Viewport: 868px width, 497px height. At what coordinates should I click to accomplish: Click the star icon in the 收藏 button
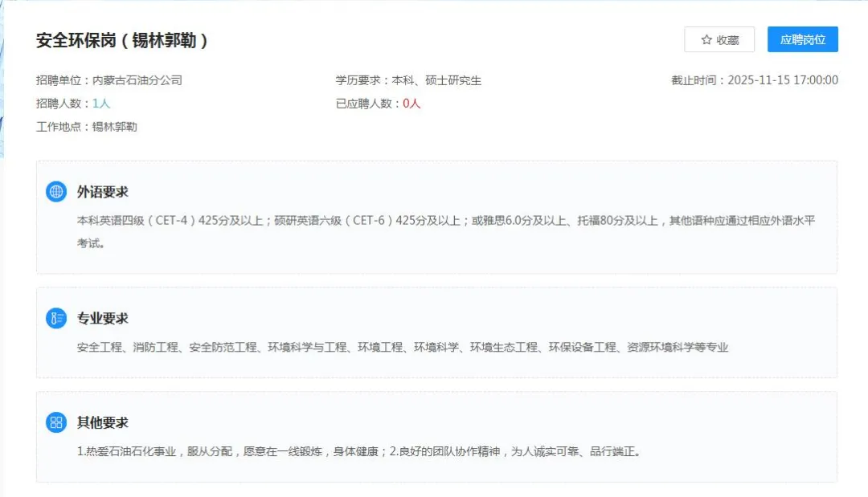coord(706,40)
